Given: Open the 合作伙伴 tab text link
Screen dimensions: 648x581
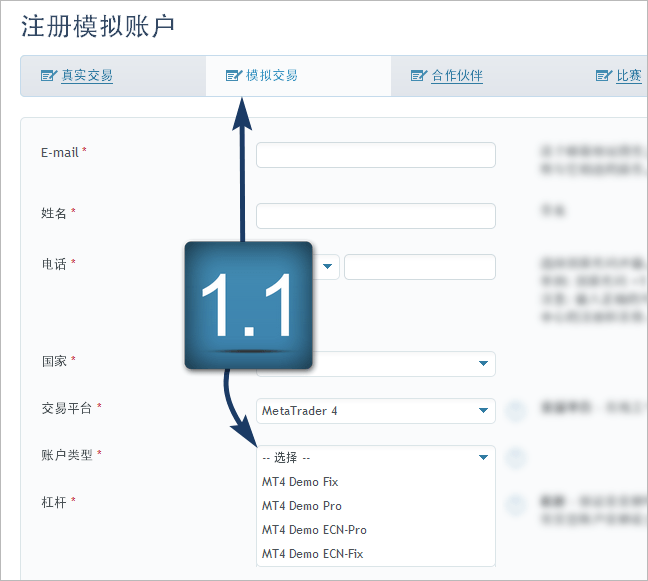Looking at the screenshot, I should (x=457, y=76).
